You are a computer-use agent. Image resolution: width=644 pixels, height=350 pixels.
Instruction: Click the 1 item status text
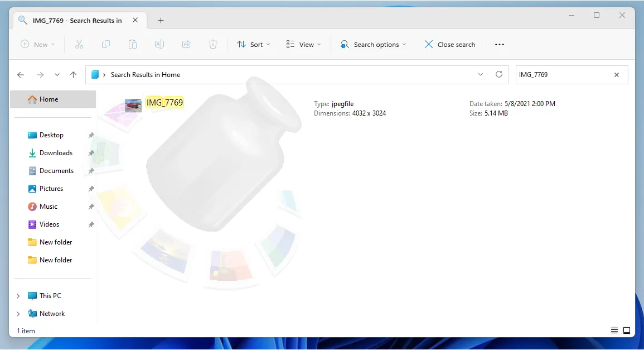click(26, 330)
